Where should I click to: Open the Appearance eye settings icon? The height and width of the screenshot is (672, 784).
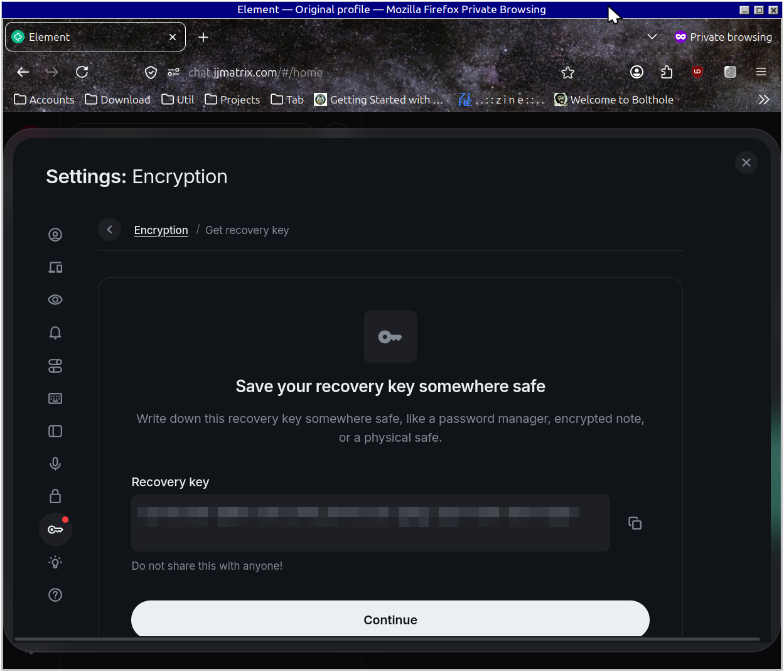click(55, 300)
